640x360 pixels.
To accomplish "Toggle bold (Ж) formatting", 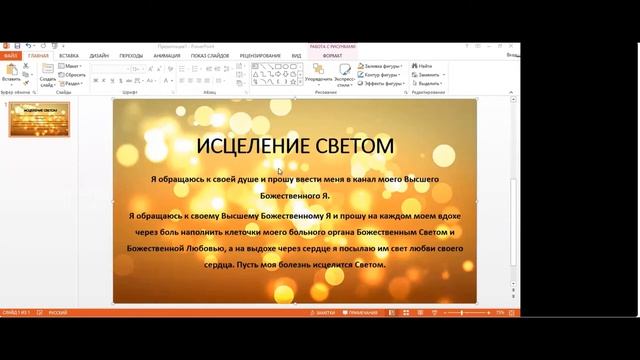I will (x=96, y=81).
